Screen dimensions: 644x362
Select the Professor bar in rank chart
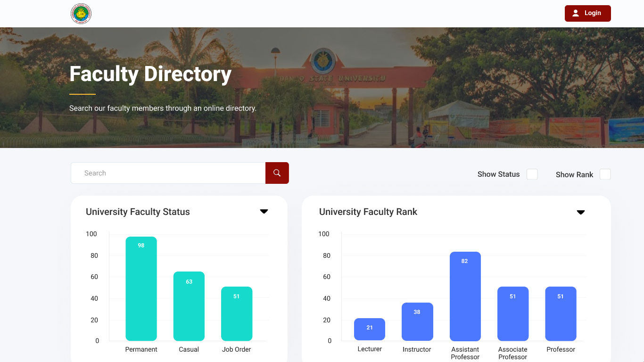click(561, 313)
